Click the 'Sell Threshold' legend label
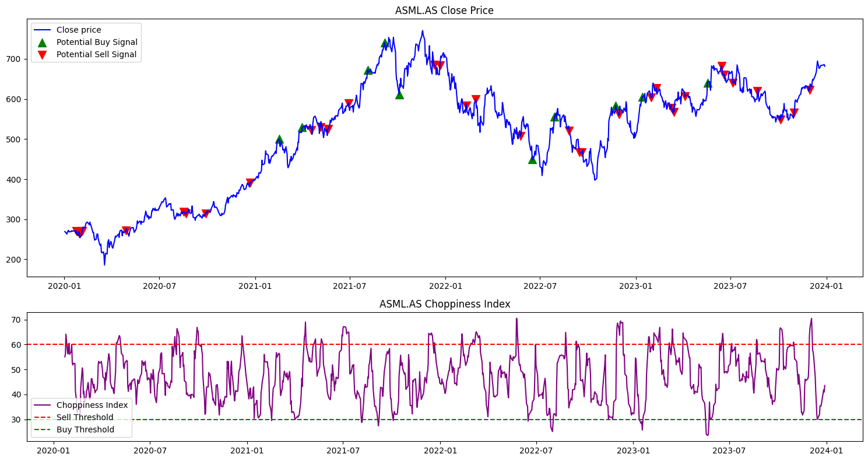Viewport: 868px width, 461px height. tap(85, 417)
